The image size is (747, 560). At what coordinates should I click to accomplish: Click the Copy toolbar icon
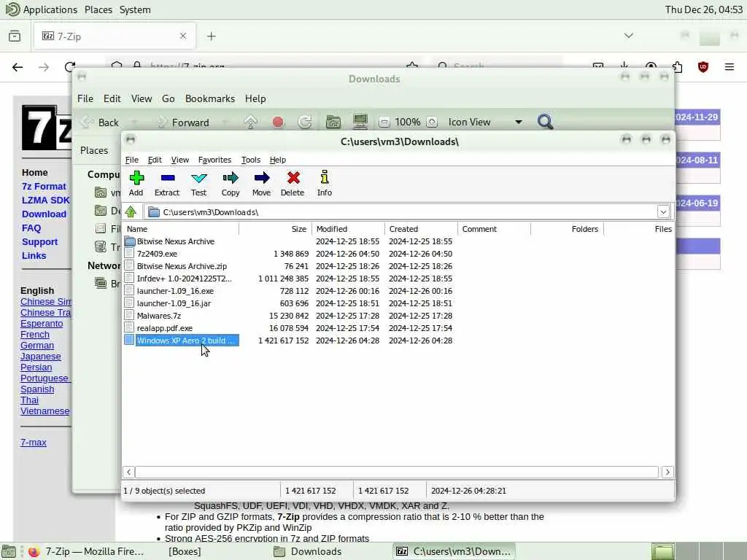point(230,178)
